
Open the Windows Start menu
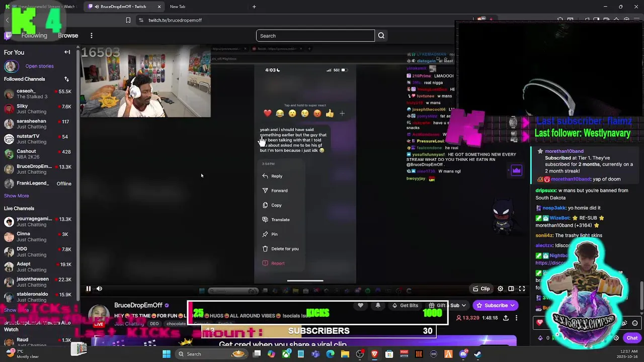pyautogui.click(x=166, y=354)
